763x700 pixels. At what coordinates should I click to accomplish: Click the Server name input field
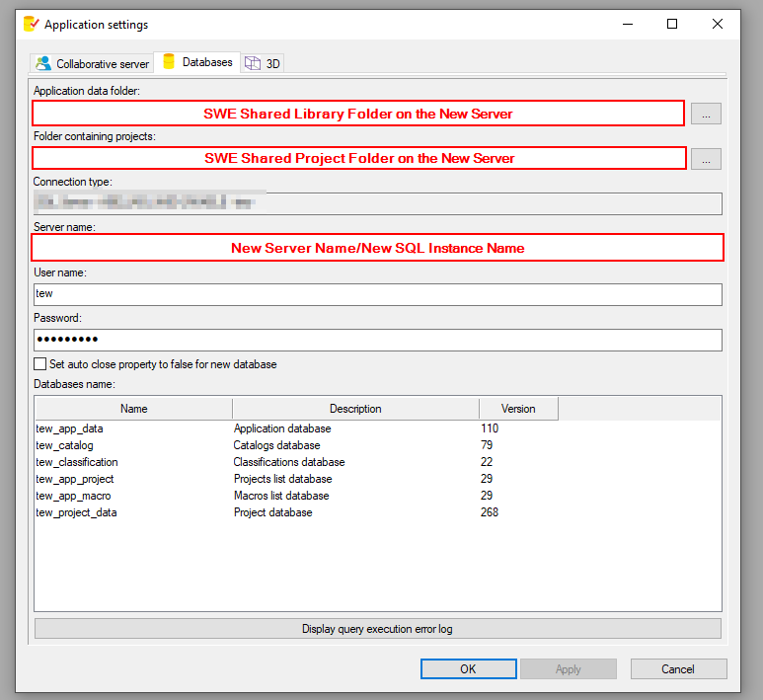click(x=377, y=248)
